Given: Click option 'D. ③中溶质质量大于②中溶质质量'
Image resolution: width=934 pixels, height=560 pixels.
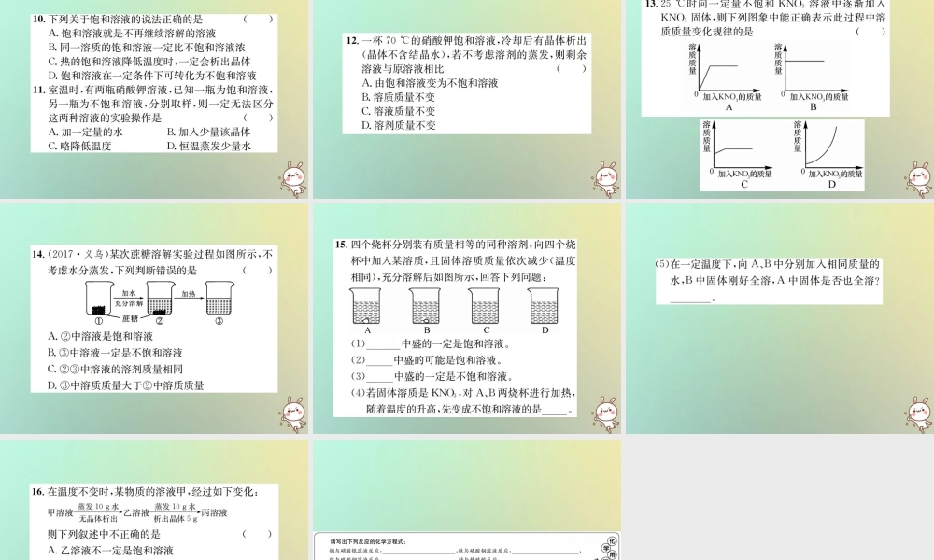Looking at the screenshot, I should [126, 385].
